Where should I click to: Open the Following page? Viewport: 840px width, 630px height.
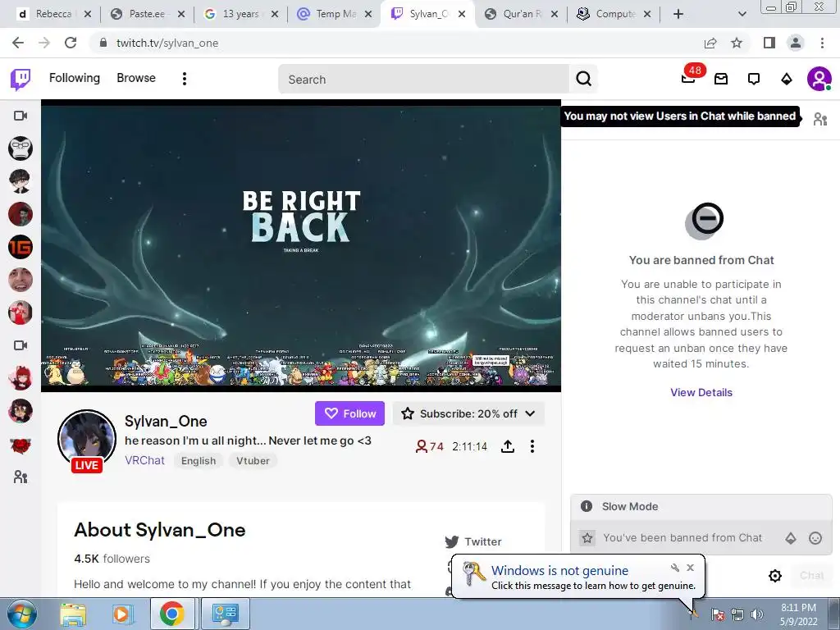click(x=75, y=78)
